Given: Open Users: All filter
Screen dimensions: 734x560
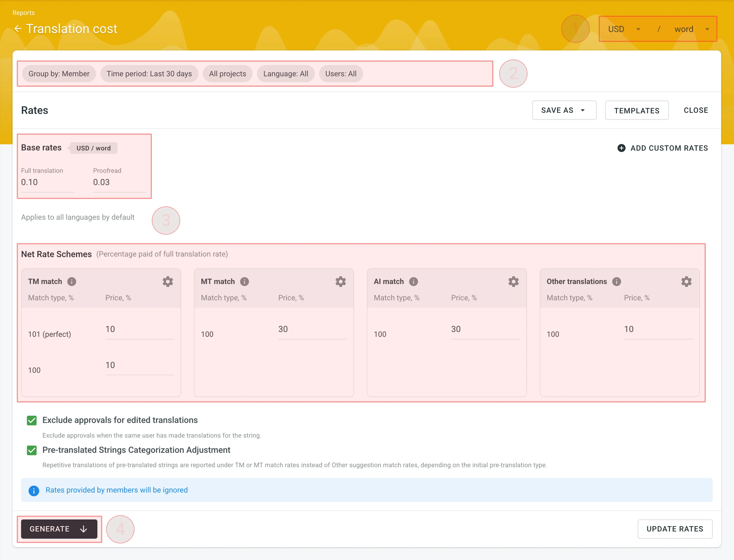Looking at the screenshot, I should pyautogui.click(x=341, y=74).
